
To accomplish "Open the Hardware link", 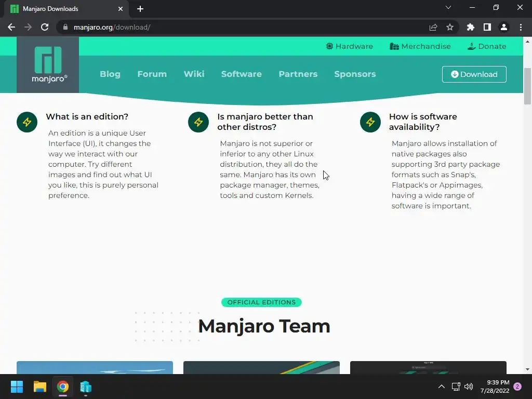I will (x=349, y=46).
